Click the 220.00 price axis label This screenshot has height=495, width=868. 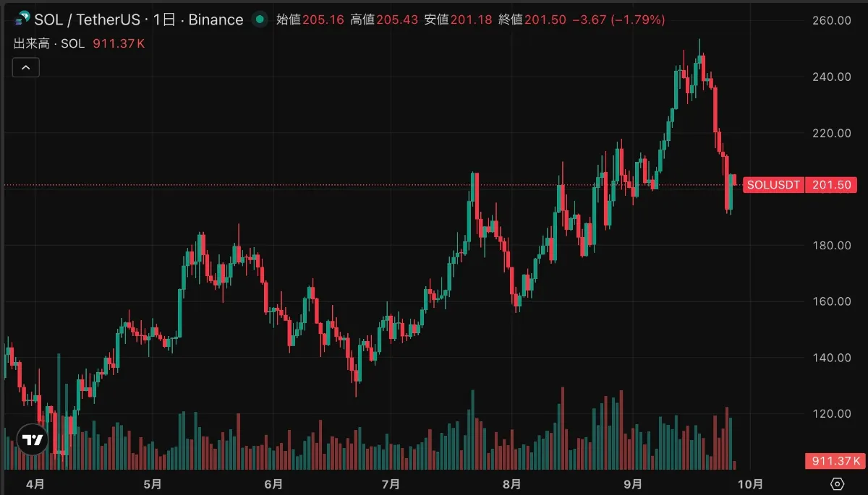(x=830, y=133)
